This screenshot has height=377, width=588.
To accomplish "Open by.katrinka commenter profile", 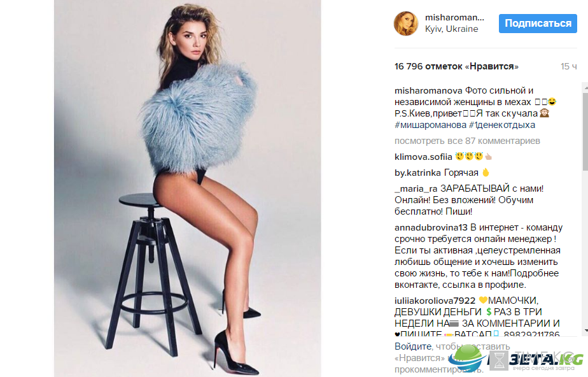I will click(417, 173).
